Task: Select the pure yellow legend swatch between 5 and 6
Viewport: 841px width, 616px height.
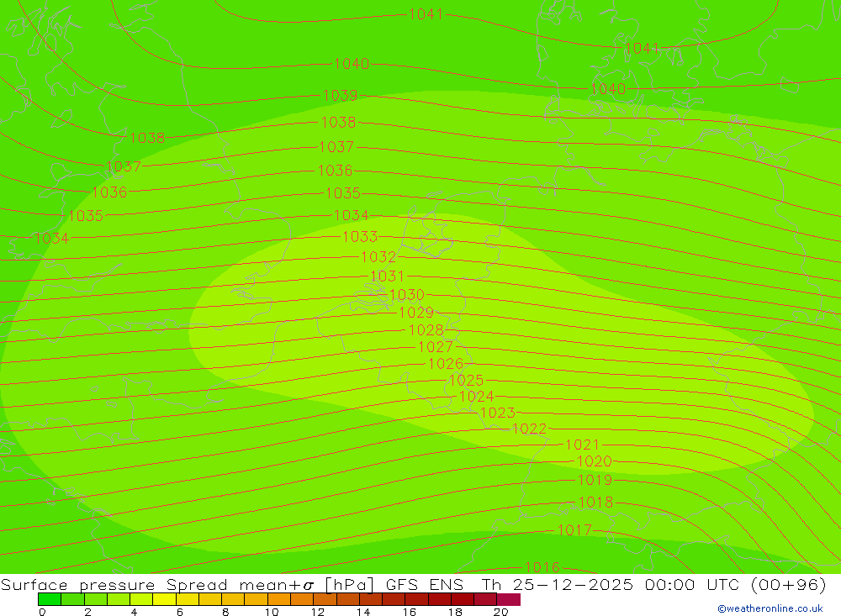Action: 164,599
